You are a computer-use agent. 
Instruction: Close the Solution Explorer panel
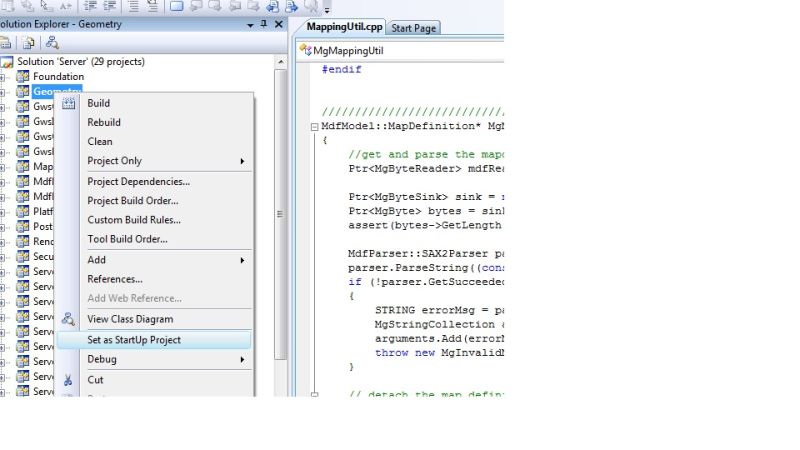279,24
